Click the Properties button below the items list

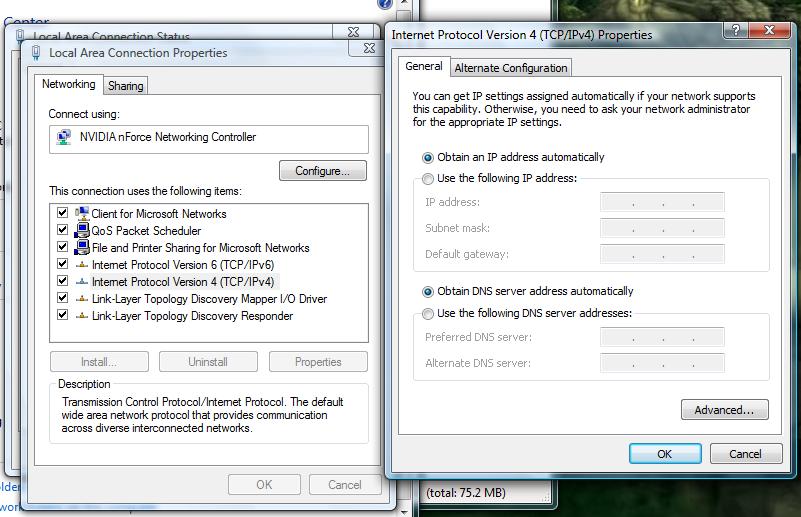pos(318,362)
